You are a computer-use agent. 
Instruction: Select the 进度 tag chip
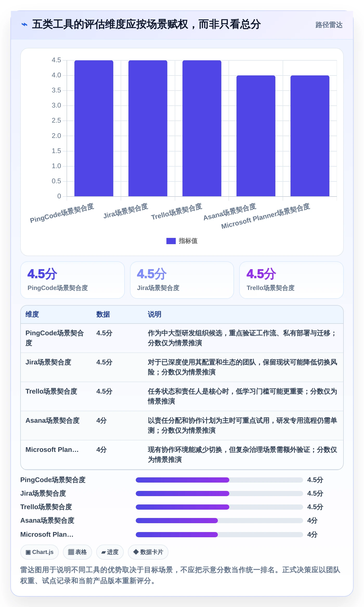(x=110, y=552)
